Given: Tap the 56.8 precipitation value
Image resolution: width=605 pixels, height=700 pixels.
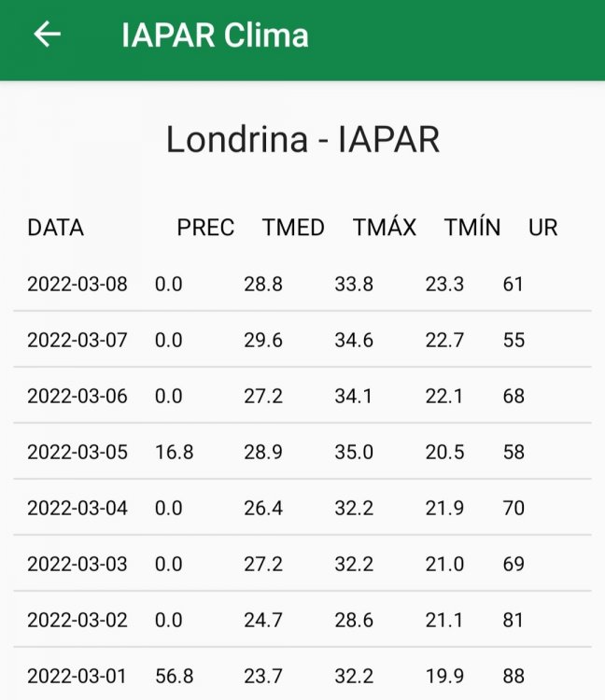Looking at the screenshot, I should [x=175, y=676].
